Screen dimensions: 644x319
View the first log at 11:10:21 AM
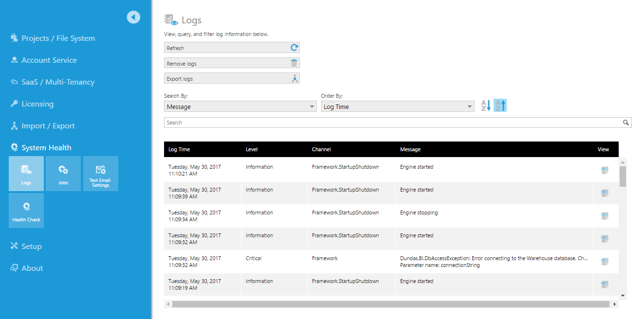(x=604, y=170)
